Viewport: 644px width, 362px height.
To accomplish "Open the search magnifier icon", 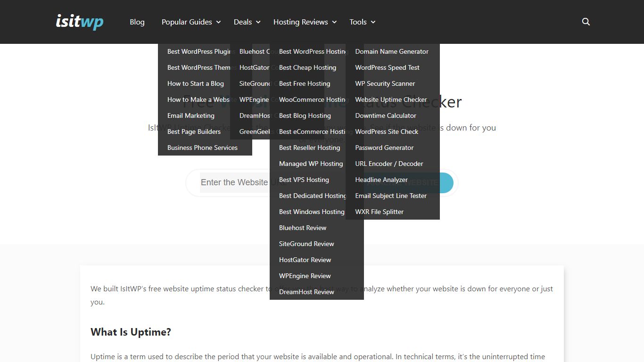I will click(x=586, y=22).
